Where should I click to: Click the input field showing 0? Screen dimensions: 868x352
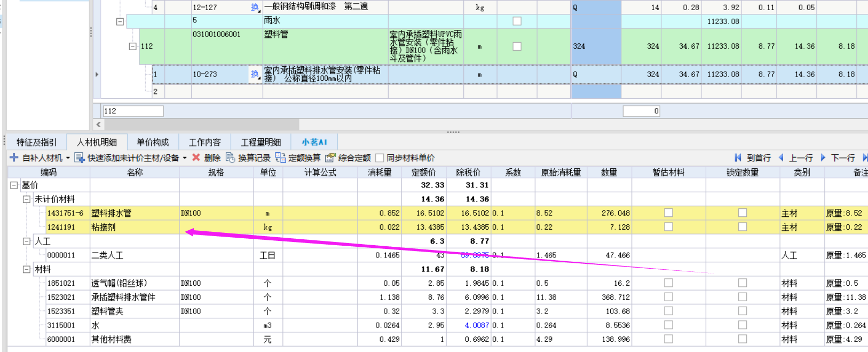642,111
